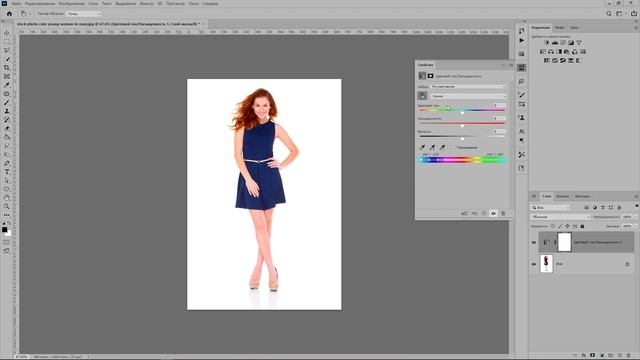
Task: Click the Hue value input field
Action: click(499, 105)
